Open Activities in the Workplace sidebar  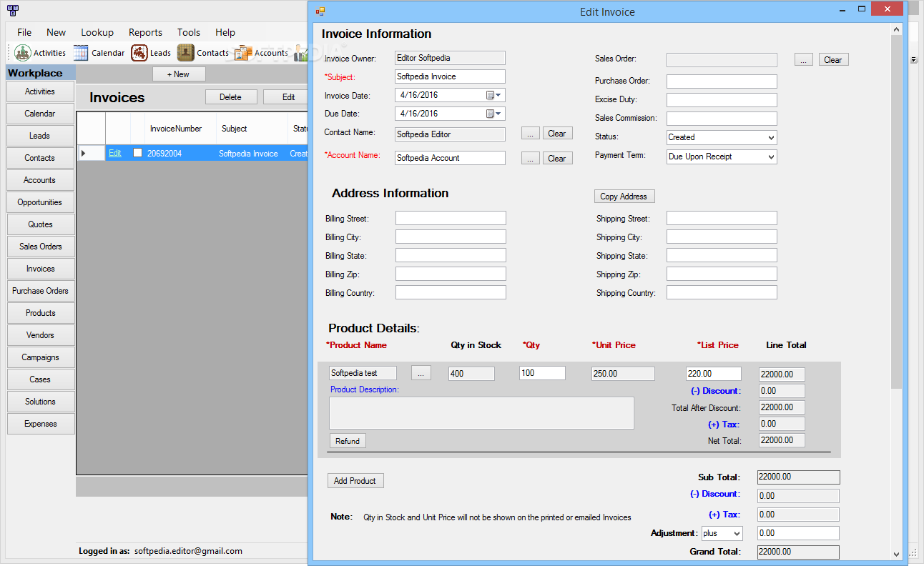pos(40,91)
